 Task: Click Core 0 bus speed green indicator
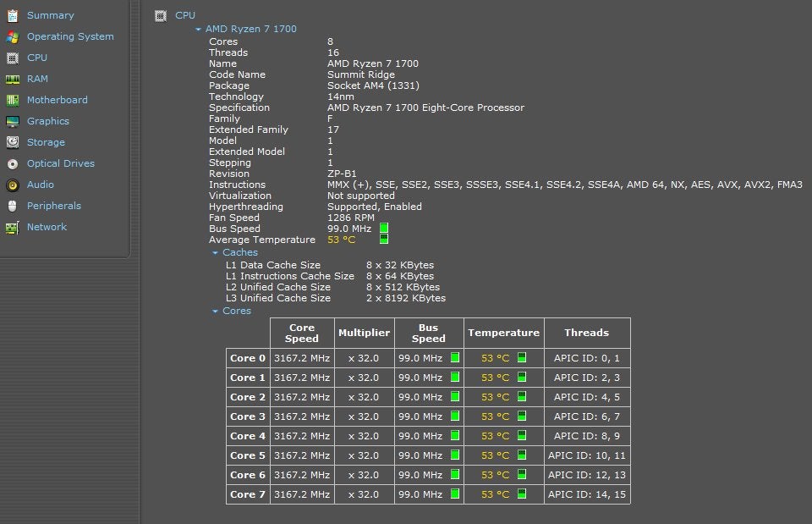tap(455, 357)
